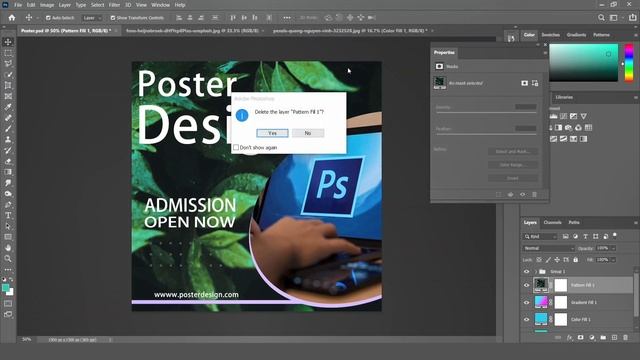
Task: Click the Lock all padlock icon
Action: [576, 260]
